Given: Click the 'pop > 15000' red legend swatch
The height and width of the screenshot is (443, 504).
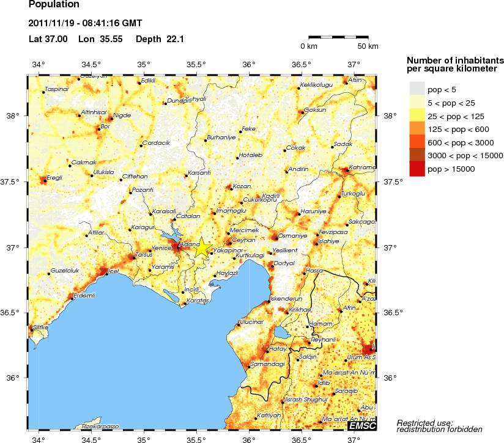Looking at the screenshot, I should point(417,169).
